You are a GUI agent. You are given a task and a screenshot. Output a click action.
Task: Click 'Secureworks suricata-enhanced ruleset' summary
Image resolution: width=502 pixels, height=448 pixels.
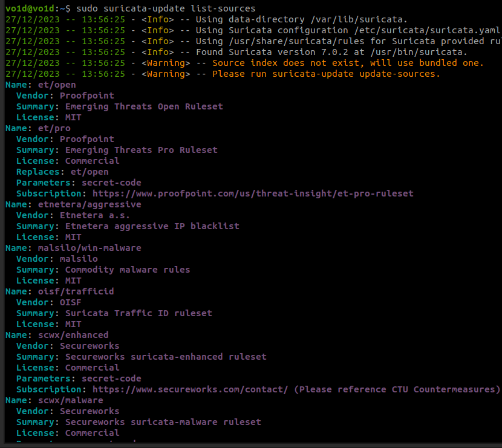pos(166,357)
